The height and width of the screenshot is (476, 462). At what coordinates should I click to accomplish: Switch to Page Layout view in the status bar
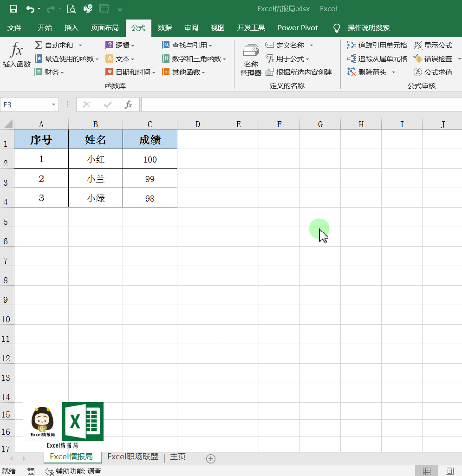449,471
